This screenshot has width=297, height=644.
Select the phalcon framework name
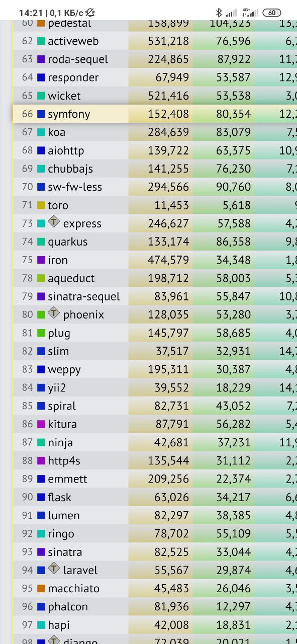pos(68,607)
